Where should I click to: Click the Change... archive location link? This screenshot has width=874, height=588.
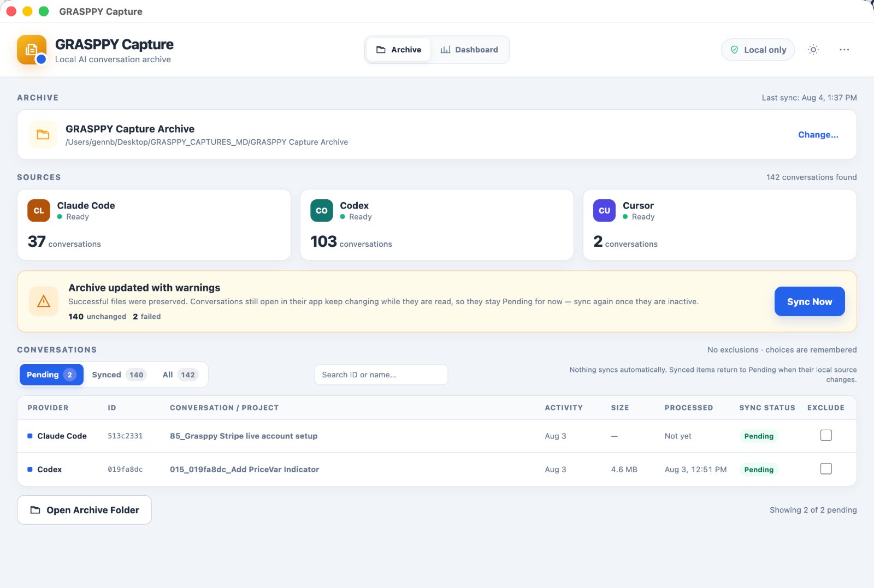[818, 135]
